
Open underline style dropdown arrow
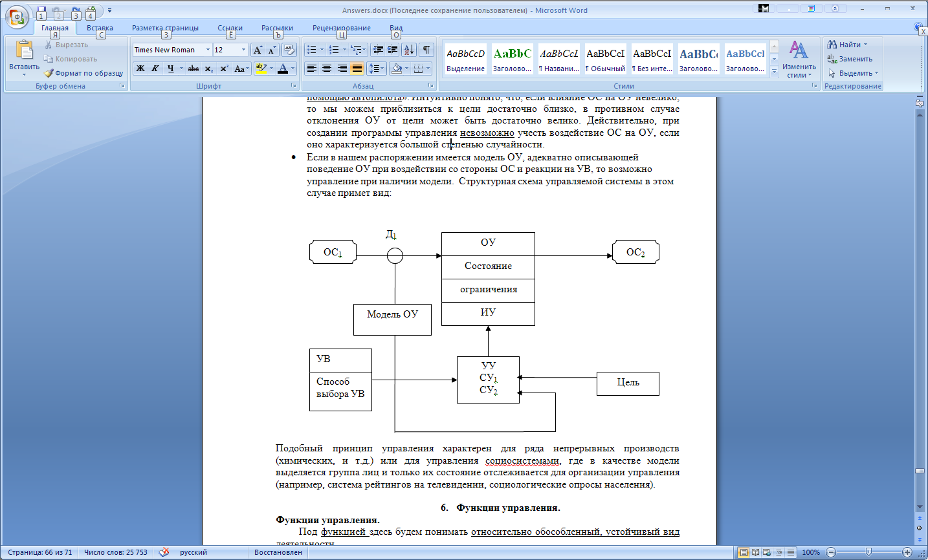pos(181,69)
